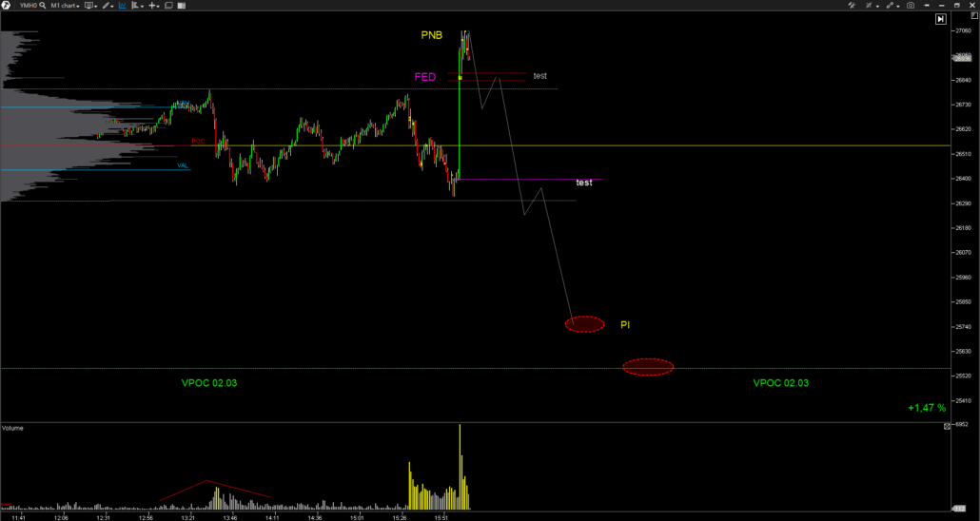This screenshot has width=980, height=521.
Task: Click the white 'test' label on magenta line
Action: point(584,183)
